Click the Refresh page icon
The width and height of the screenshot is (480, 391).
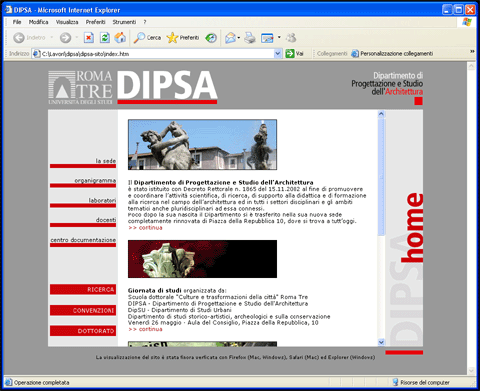coord(104,38)
